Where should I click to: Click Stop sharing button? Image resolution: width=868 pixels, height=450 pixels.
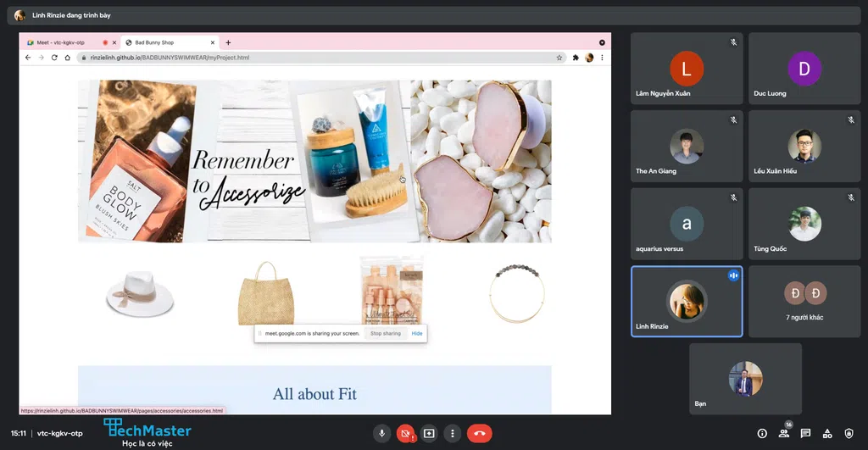(386, 333)
